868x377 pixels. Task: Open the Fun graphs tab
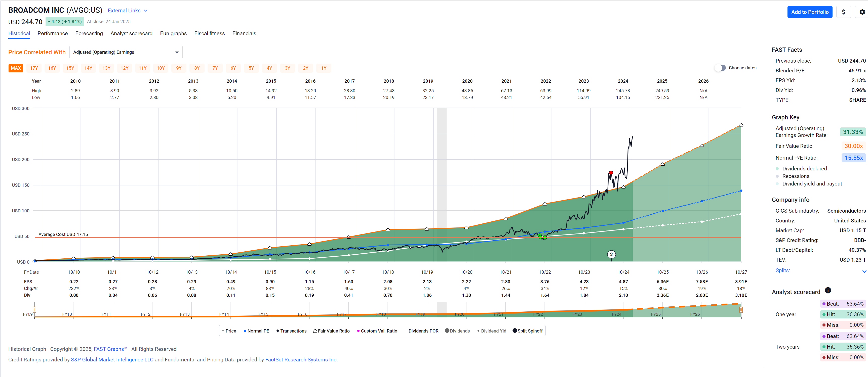pyautogui.click(x=173, y=33)
